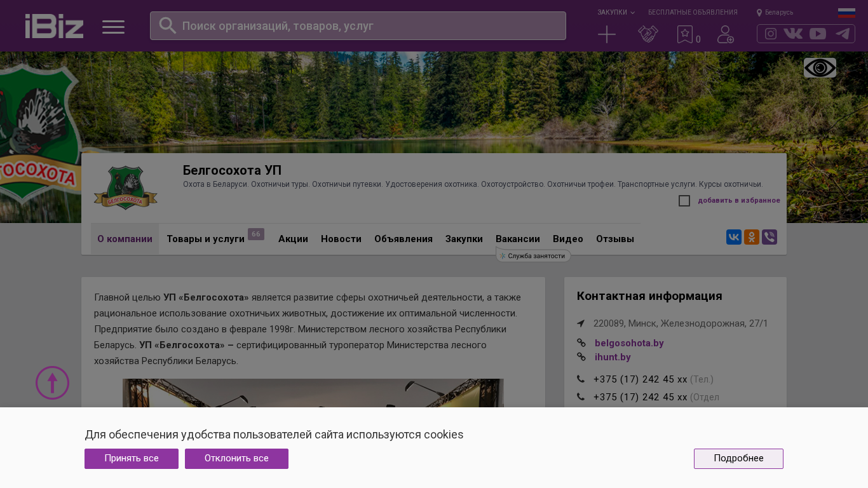This screenshot has height=488, width=868.
Task: Switch to the Акции tab
Action: [293, 239]
